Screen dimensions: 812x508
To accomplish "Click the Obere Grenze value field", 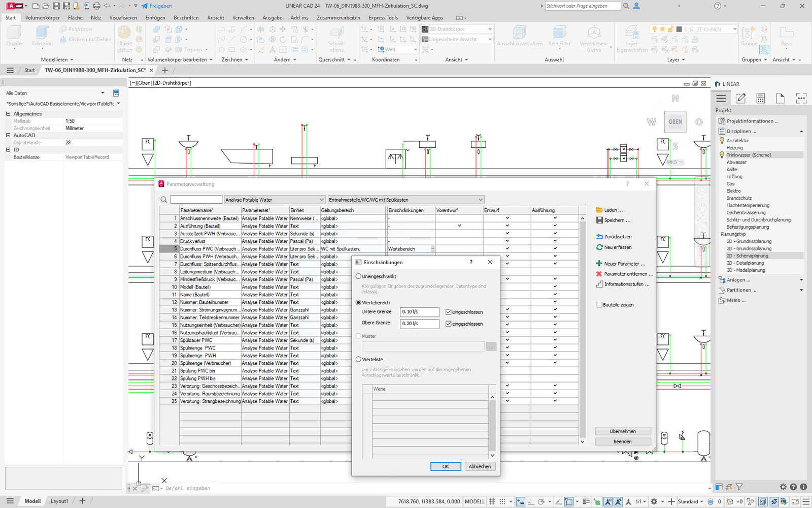I will [x=420, y=324].
